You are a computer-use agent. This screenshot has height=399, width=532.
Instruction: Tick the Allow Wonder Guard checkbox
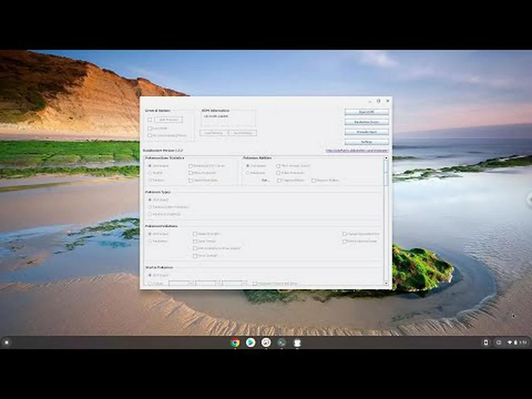(278, 166)
